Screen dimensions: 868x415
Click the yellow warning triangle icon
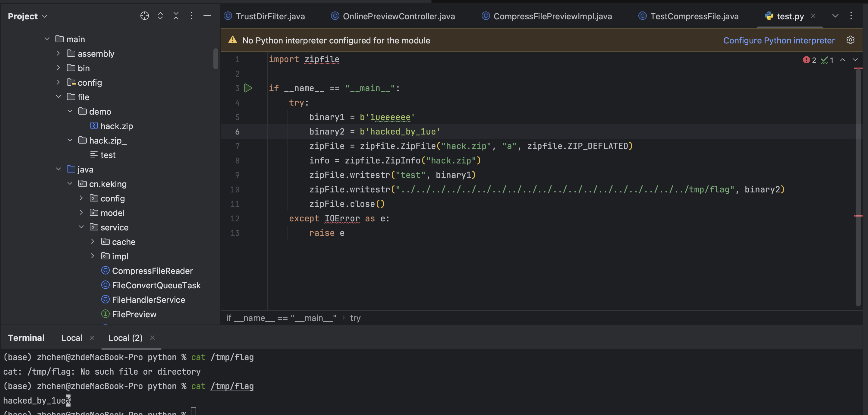(x=232, y=40)
